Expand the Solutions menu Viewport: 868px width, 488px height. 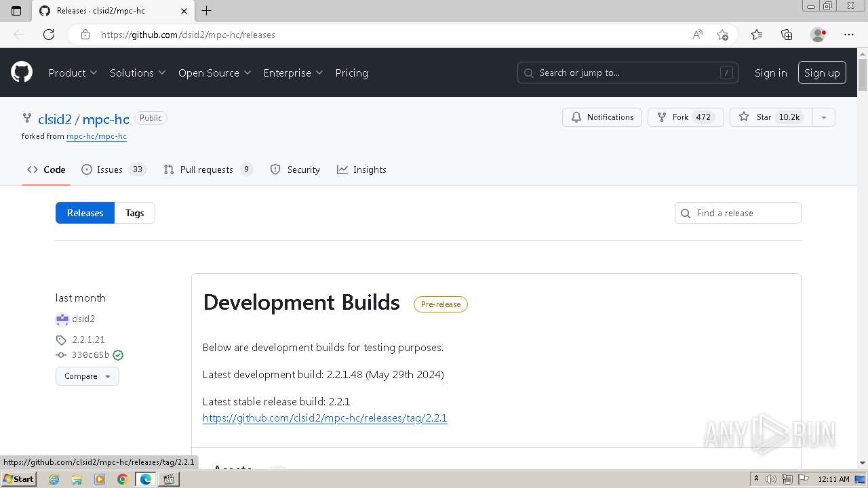pyautogui.click(x=138, y=73)
